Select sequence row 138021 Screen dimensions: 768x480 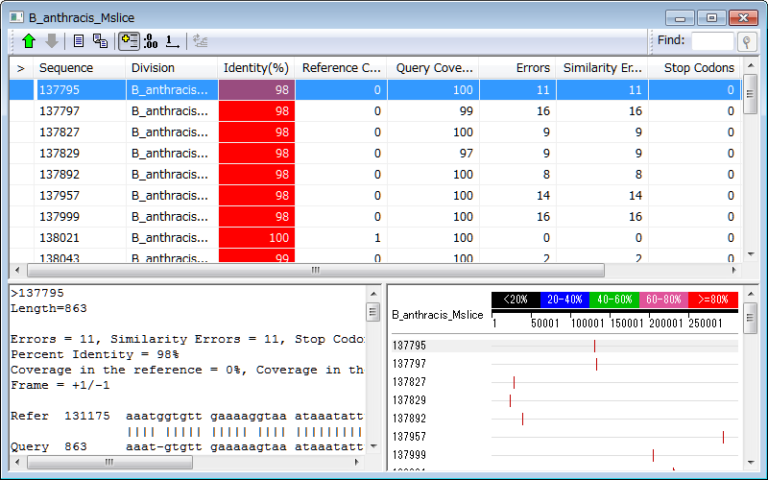[375, 238]
